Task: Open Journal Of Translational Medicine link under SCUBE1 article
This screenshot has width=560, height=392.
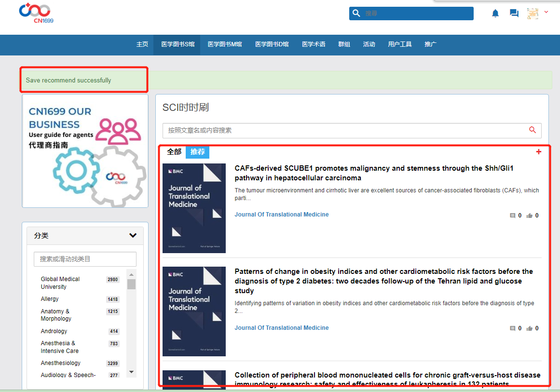Action: pyautogui.click(x=281, y=215)
